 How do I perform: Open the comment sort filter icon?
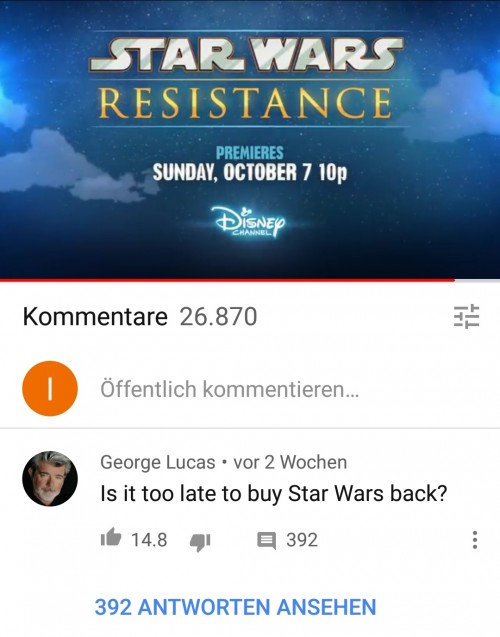click(466, 316)
